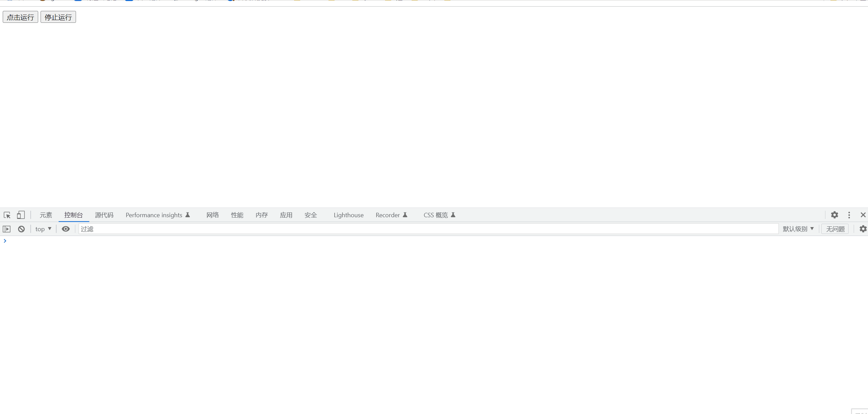This screenshot has width=868, height=414.
Task: Open console settings gear icon
Action: coord(863,229)
